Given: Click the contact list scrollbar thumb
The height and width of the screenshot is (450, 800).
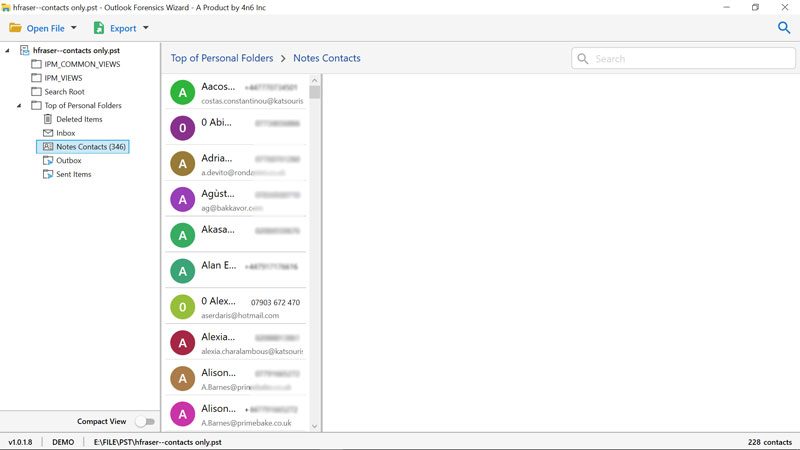Looking at the screenshot, I should 314,92.
